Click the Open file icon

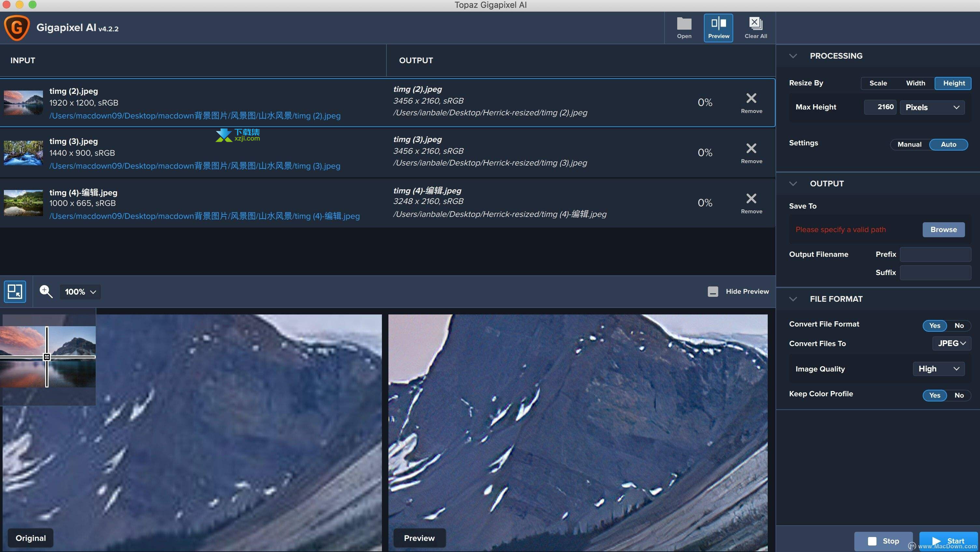pyautogui.click(x=684, y=27)
